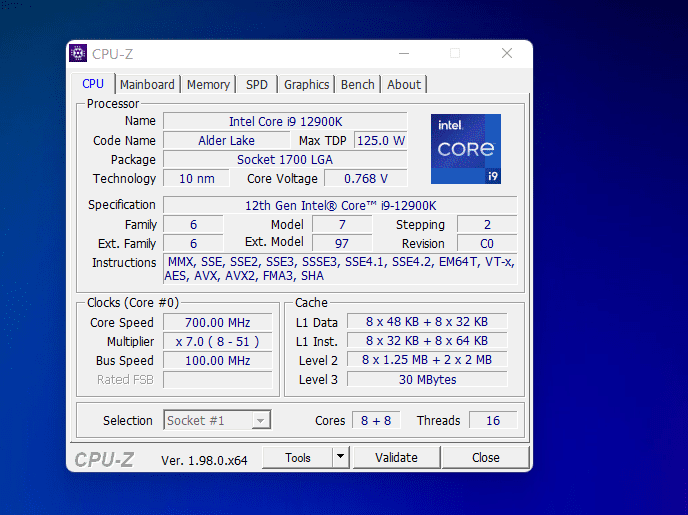Click the Model value 7

342,225
